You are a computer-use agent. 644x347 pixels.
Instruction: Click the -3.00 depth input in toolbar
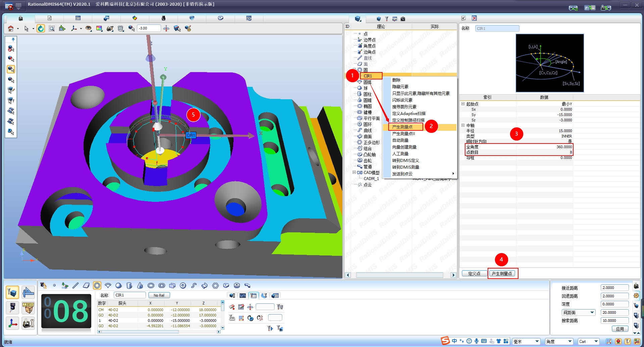(x=149, y=28)
